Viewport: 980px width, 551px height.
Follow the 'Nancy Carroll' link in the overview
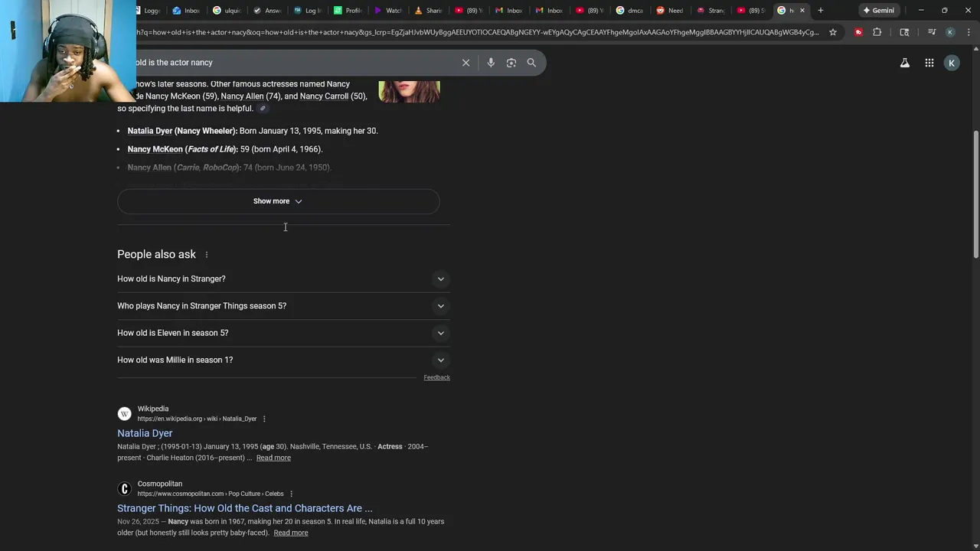pos(324,96)
